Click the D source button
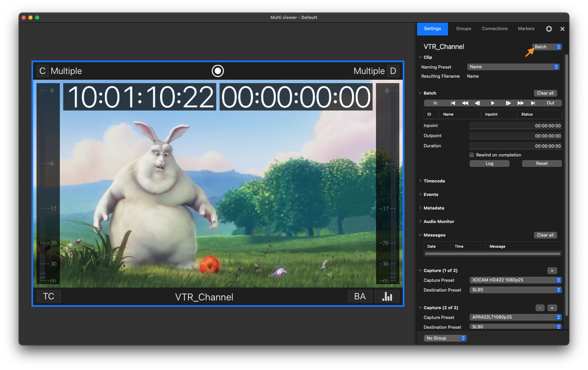 click(393, 71)
